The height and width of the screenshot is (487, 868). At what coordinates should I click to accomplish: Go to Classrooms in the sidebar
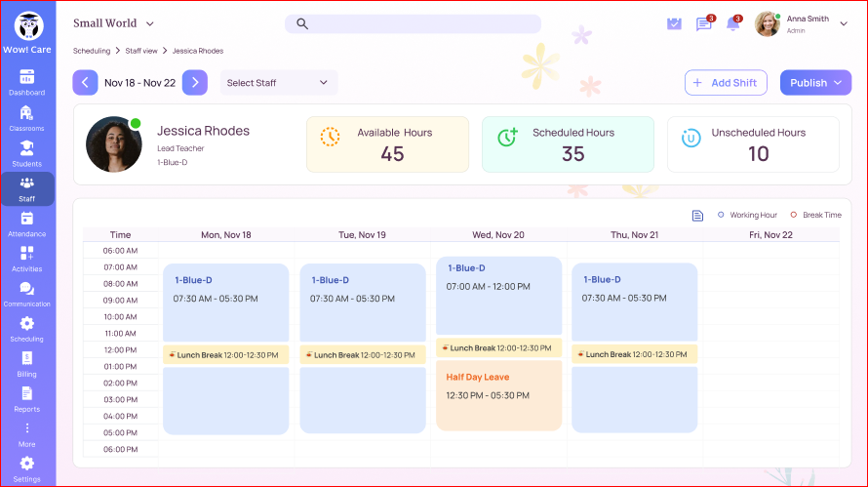[27, 118]
